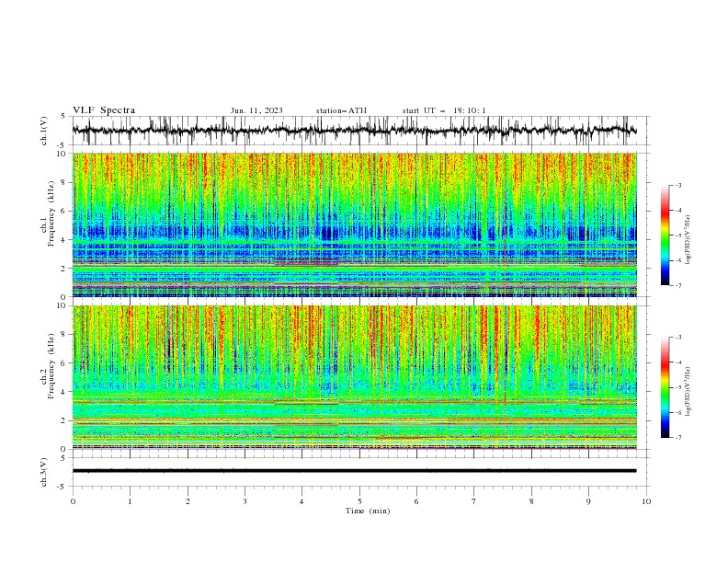Viewport: 728px width, 563px height.
Task: Click time axis tick label "7"
Action: [x=474, y=501]
